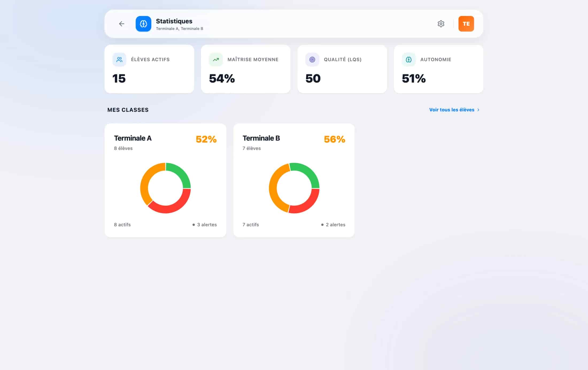Open the Terminale A class title

(133, 138)
